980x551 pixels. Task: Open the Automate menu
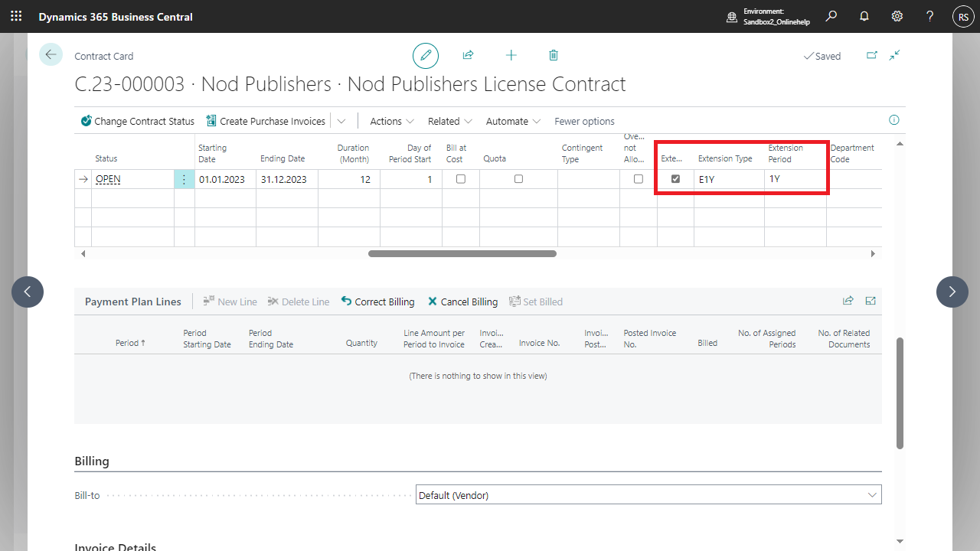click(x=513, y=121)
